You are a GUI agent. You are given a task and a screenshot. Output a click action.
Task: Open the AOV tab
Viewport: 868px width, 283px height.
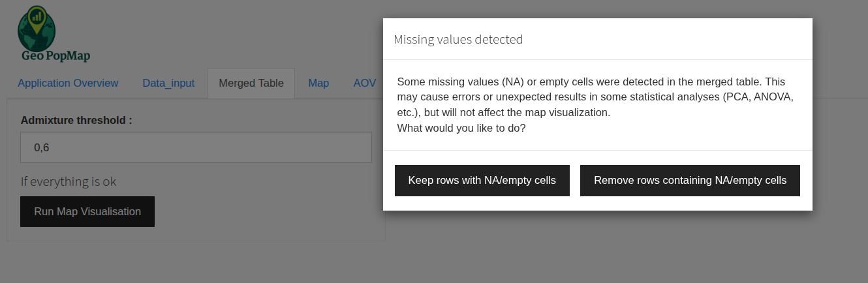point(364,83)
